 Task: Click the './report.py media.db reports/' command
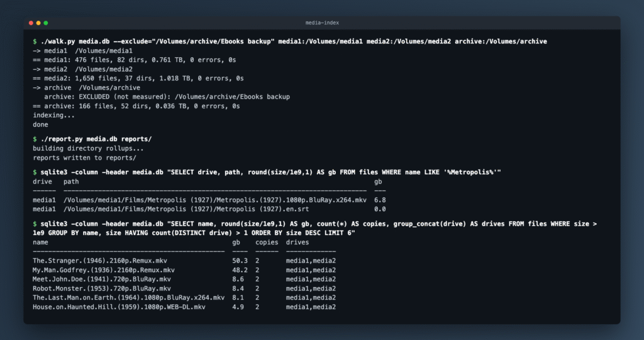pos(92,139)
